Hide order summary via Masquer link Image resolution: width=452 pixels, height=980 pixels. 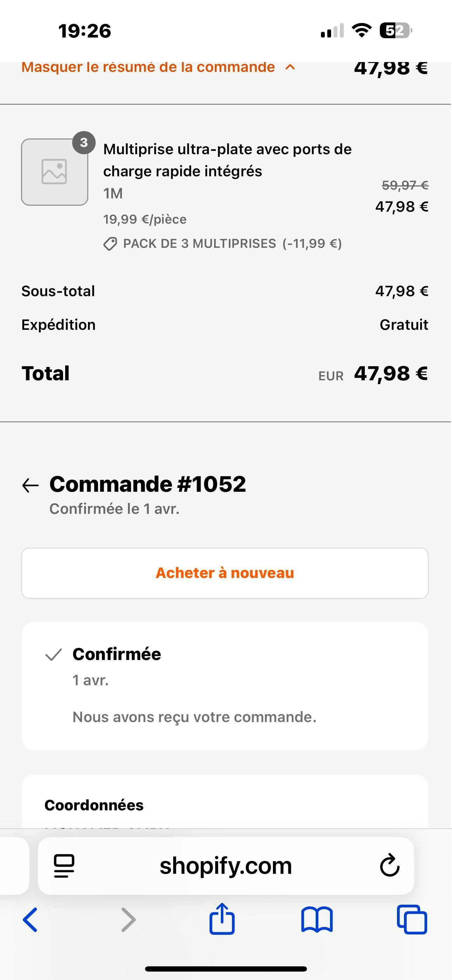(x=148, y=67)
